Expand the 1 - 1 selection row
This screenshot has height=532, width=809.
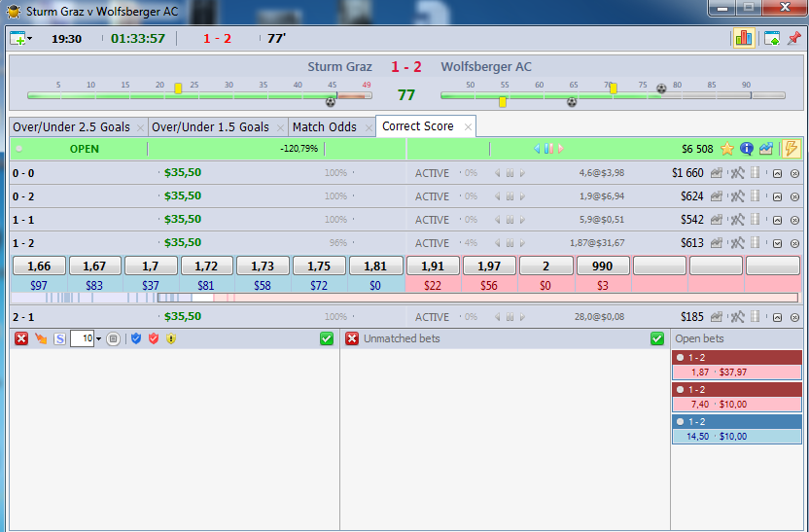point(777,221)
